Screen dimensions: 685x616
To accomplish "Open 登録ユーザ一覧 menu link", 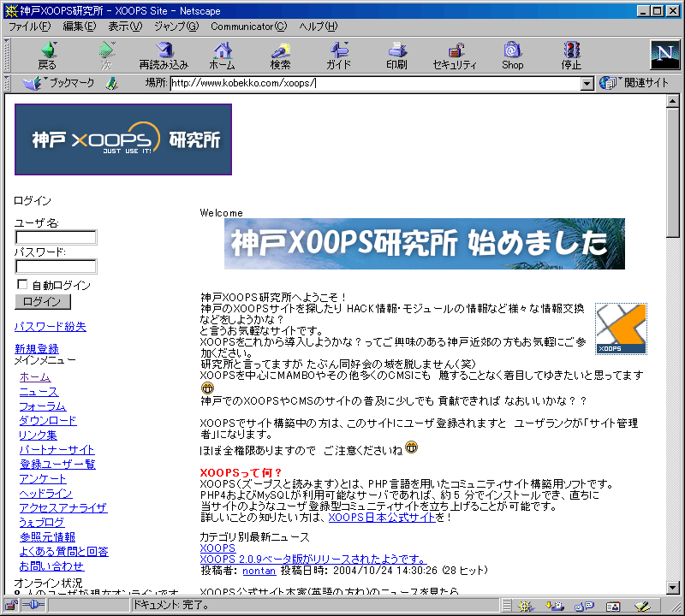I will (x=57, y=464).
